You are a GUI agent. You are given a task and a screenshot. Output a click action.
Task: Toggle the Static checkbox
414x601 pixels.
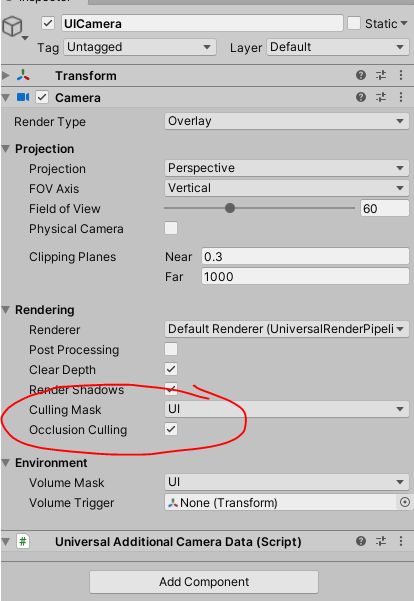pyautogui.click(x=354, y=23)
